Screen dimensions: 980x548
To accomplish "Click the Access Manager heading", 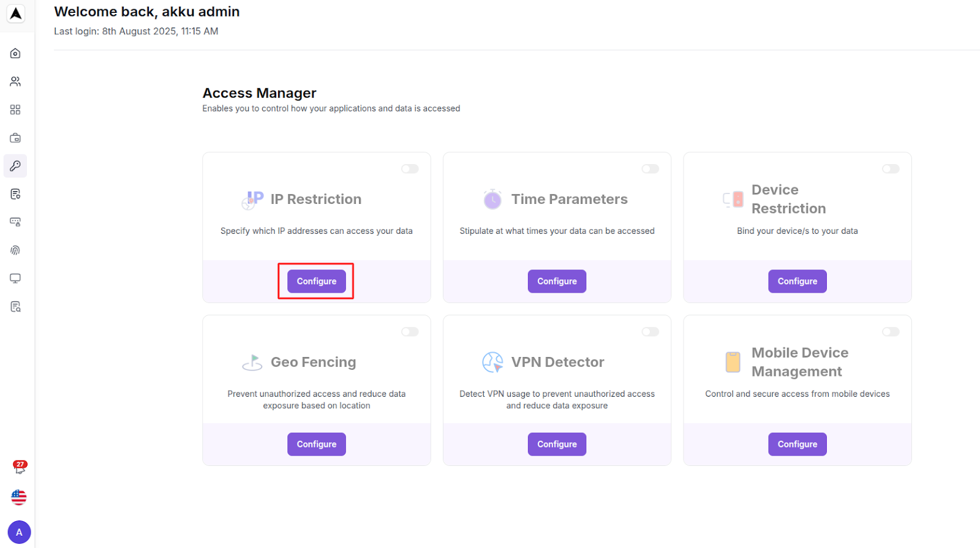I will click(260, 93).
